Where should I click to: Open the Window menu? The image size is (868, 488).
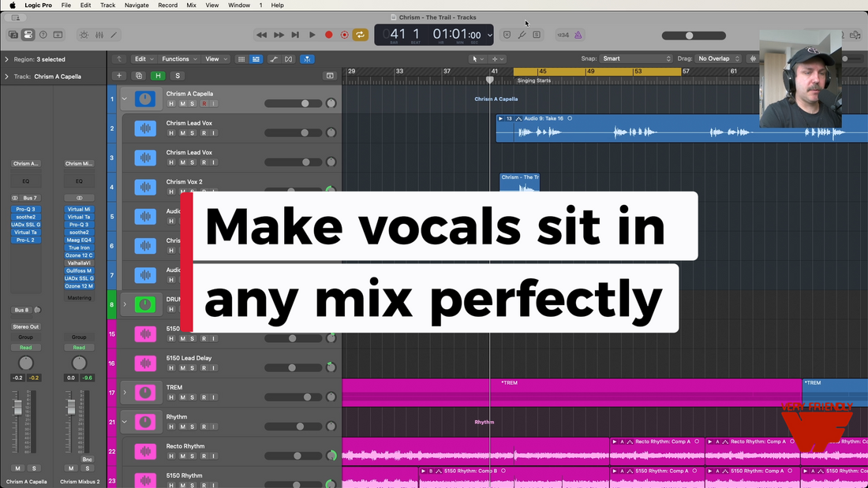(239, 5)
